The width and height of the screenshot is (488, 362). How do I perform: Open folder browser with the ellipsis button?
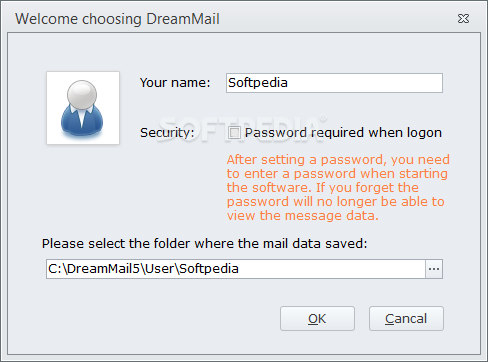pos(434,269)
